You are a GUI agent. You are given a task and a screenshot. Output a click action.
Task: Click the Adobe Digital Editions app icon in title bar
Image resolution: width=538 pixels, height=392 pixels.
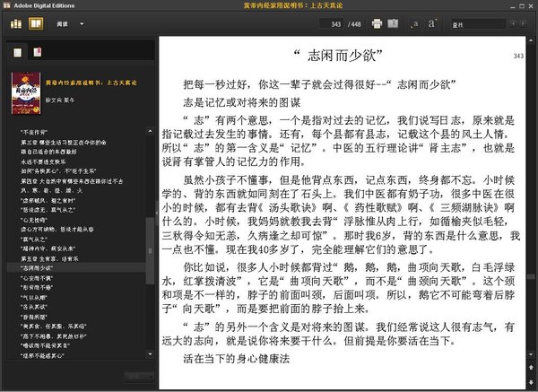(x=6, y=5)
